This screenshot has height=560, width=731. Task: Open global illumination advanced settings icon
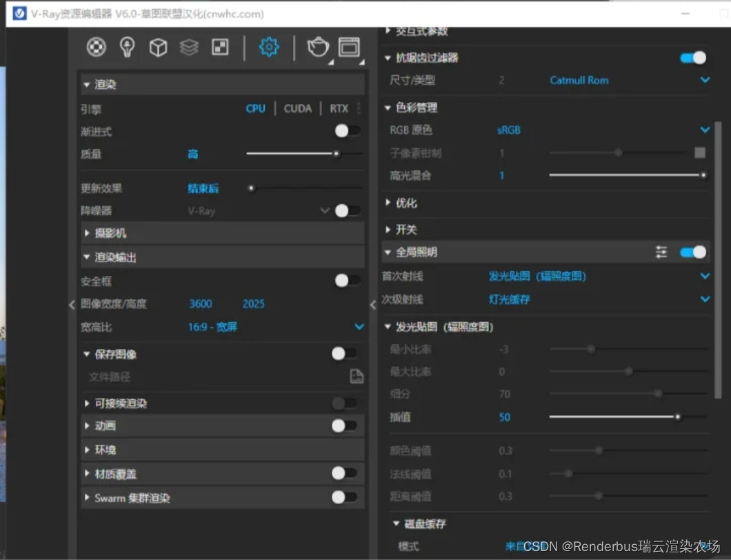point(661,252)
